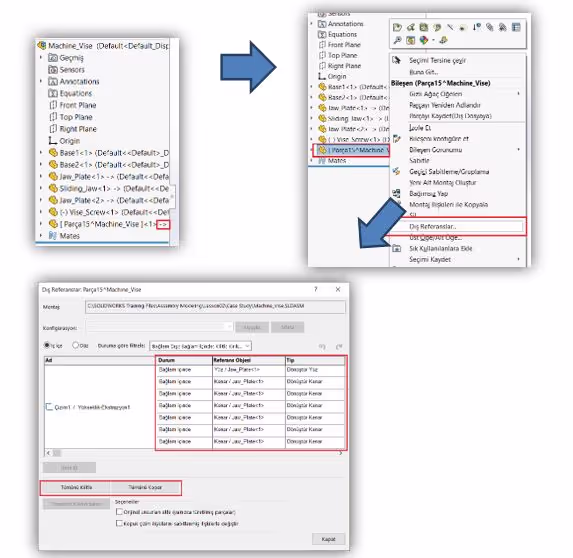Enable the Orijinal unsurları listele checkbox option
Viewport: 573px width, 558px height.
[119, 512]
